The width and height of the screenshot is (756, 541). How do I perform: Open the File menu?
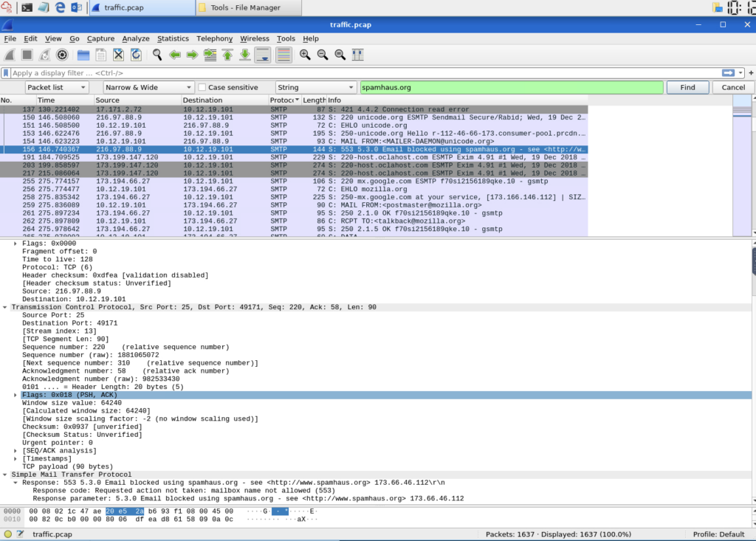pos(10,38)
